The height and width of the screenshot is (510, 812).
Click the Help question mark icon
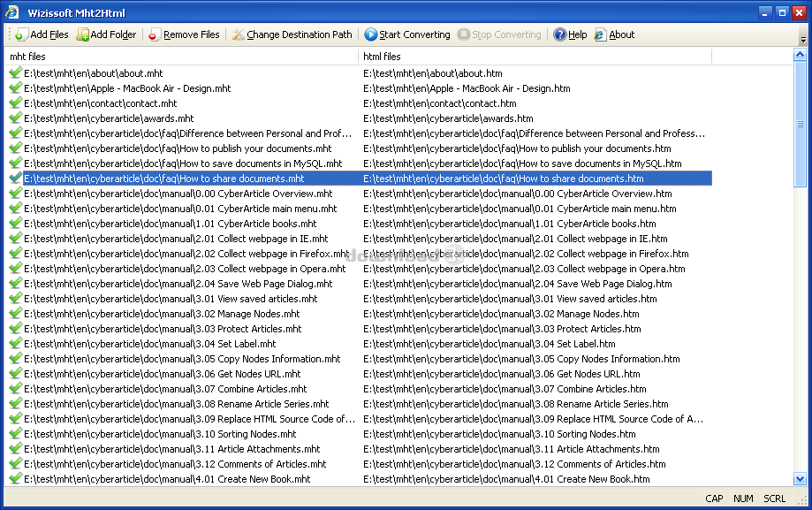tap(560, 34)
